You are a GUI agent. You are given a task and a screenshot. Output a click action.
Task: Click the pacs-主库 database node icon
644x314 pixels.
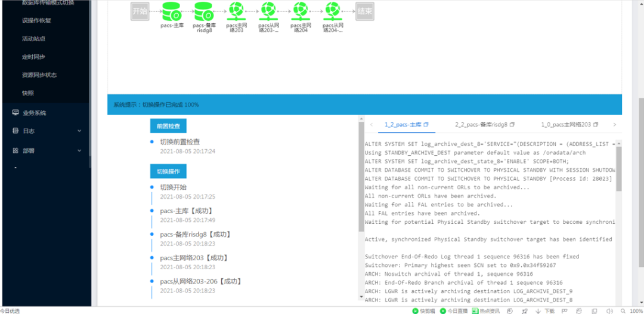click(x=172, y=11)
